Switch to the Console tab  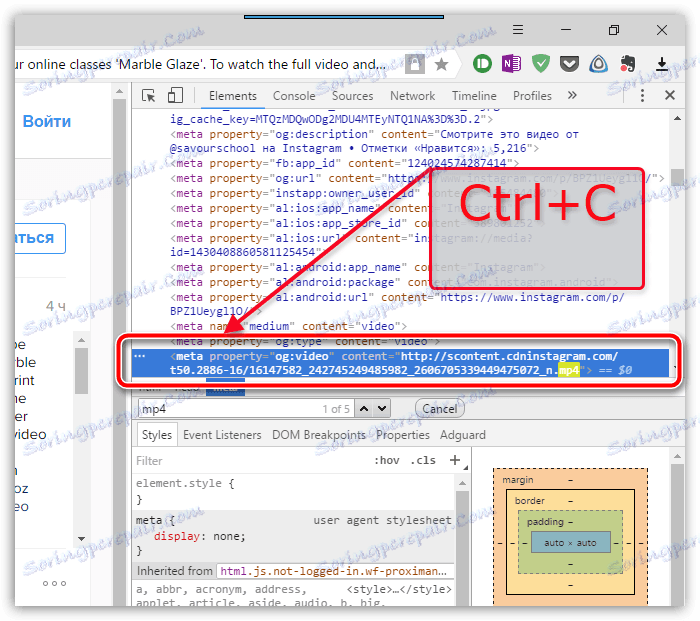point(294,96)
